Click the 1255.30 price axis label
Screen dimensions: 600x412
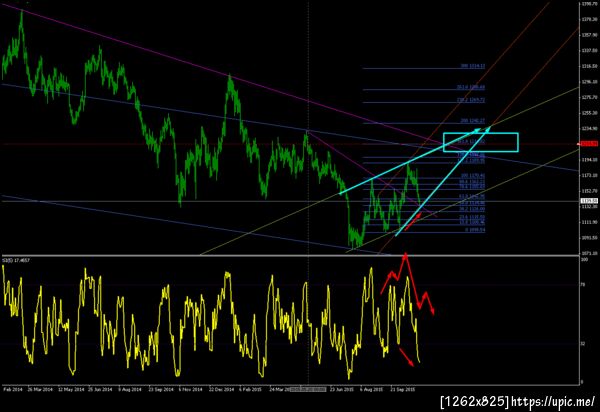point(590,113)
